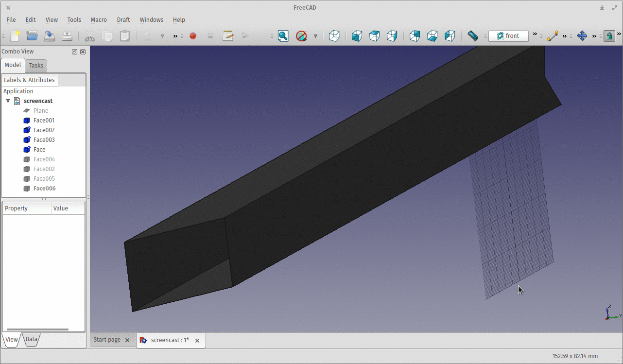
Task: Click the Draft move arrows tool
Action: pos(582,36)
